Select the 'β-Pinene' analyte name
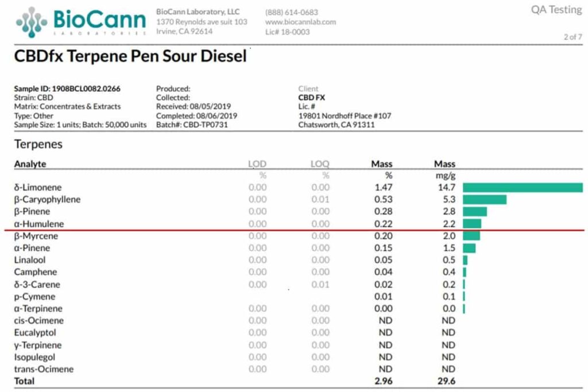 point(32,211)
